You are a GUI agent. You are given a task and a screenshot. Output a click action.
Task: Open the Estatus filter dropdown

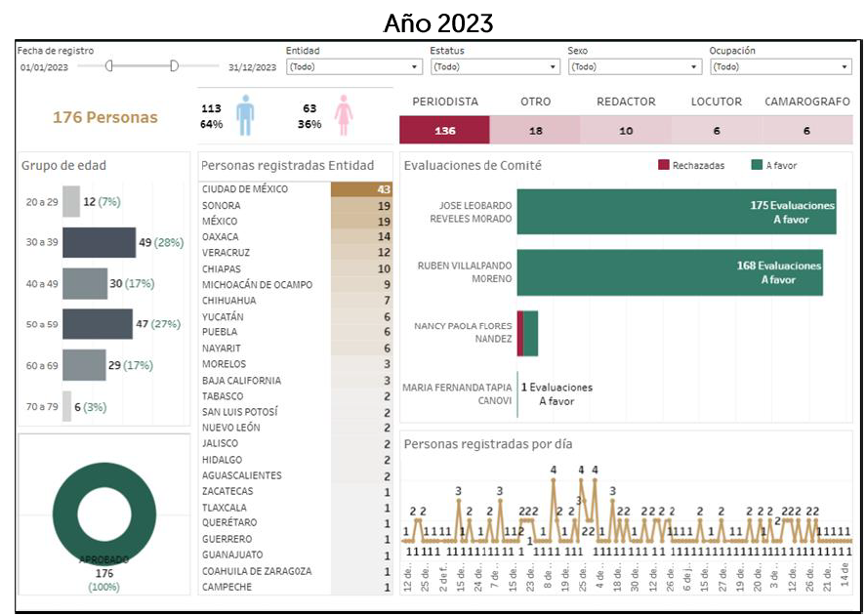click(x=495, y=67)
